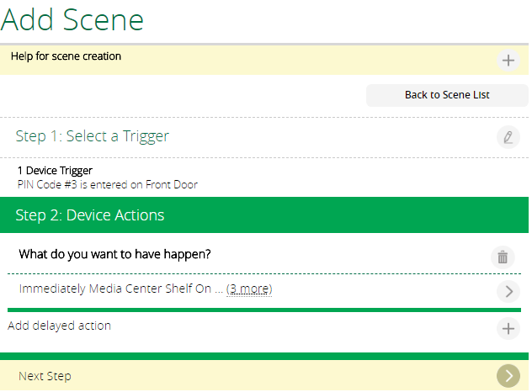Select the Step 1: Select a Trigger heading
The image size is (532, 392).
point(92,136)
